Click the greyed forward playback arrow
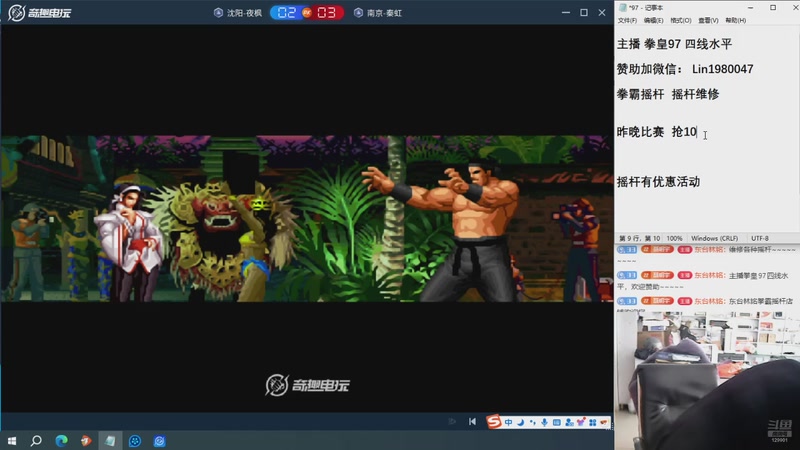 (x=452, y=421)
